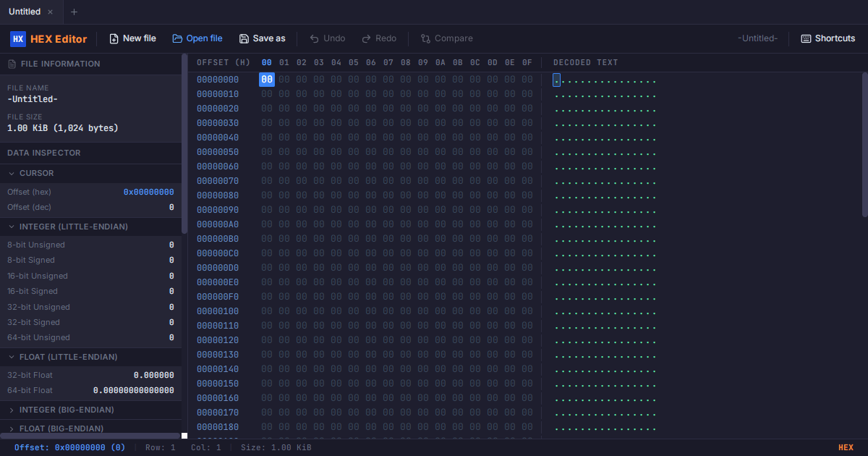
Task: Select the Untitled tab
Action: point(31,12)
